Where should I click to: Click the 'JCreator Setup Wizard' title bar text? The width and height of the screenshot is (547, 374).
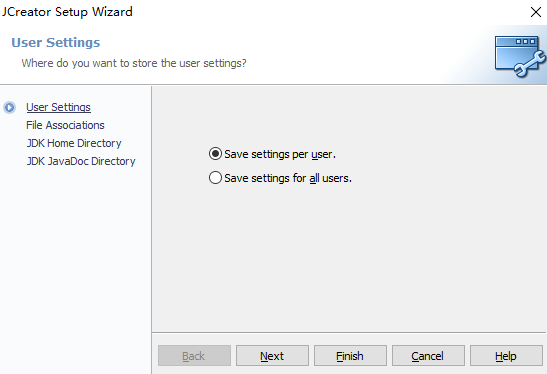tap(67, 12)
